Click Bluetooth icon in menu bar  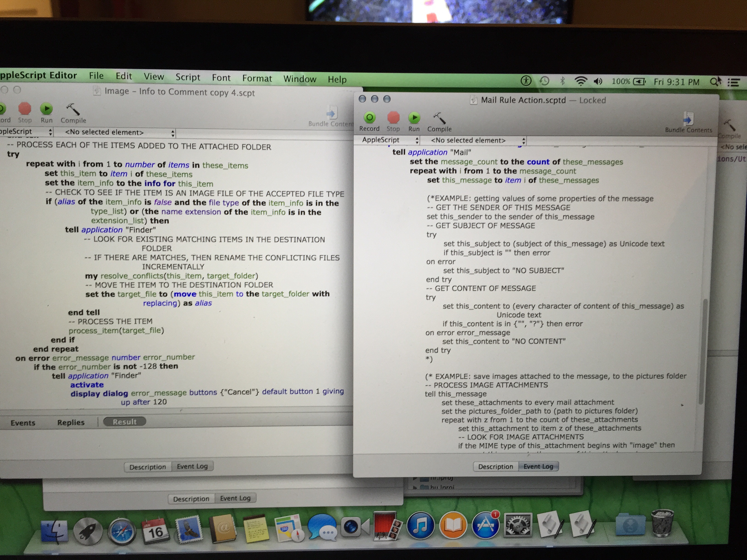point(562,81)
